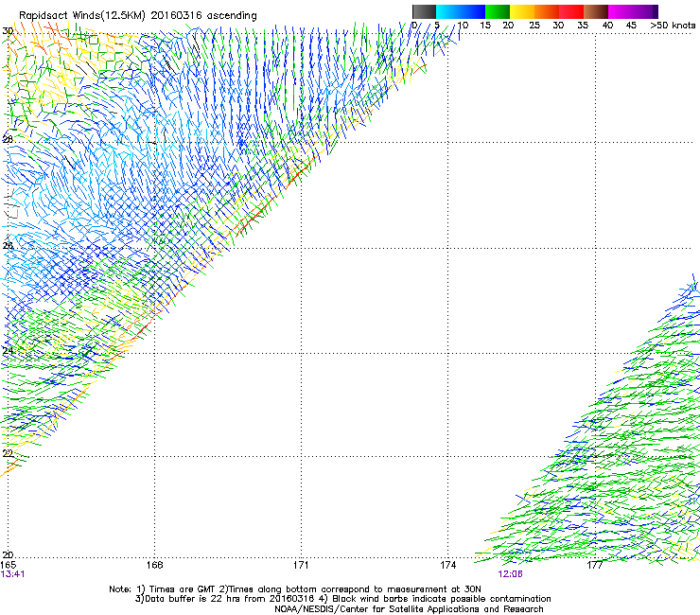Click the green 15-20 knots color swatch
The height and width of the screenshot is (615, 700).
coord(498,11)
